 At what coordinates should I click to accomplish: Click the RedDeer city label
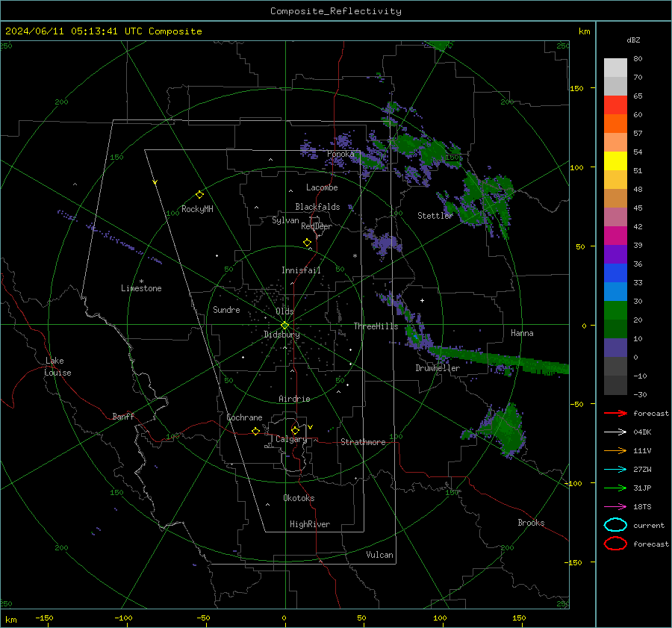pos(317,226)
